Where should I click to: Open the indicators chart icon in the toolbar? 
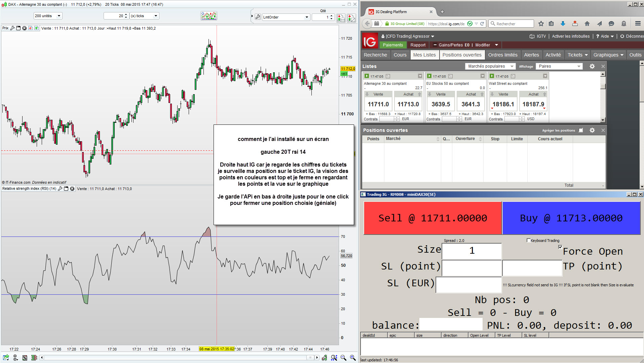(x=209, y=16)
